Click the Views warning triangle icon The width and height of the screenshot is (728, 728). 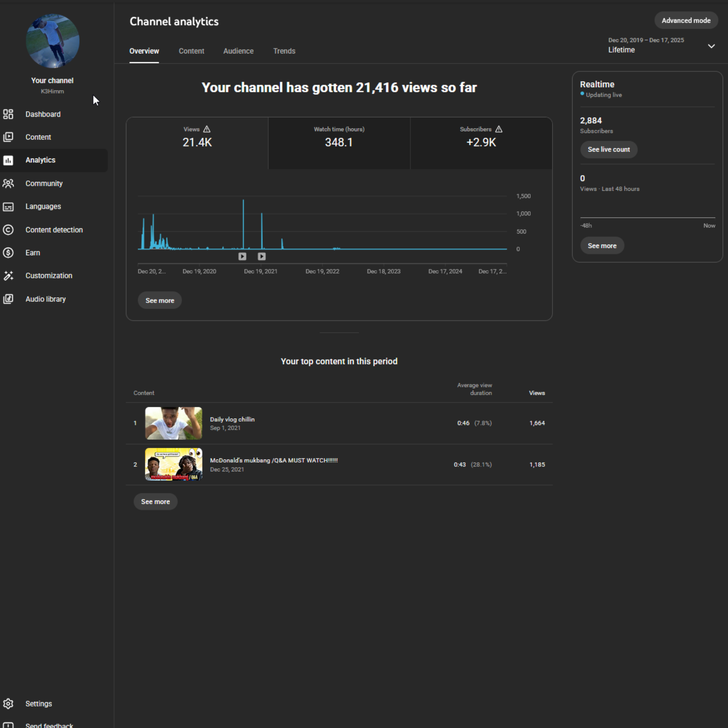click(207, 129)
